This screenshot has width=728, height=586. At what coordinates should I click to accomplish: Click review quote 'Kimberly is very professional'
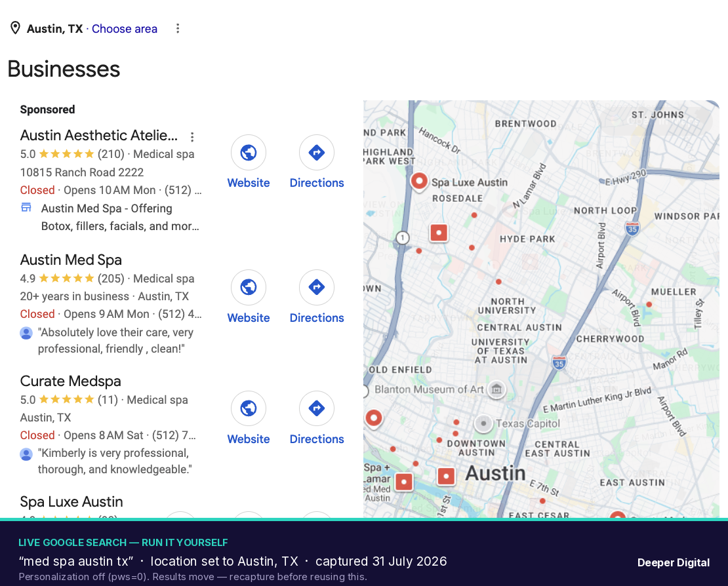click(x=115, y=461)
